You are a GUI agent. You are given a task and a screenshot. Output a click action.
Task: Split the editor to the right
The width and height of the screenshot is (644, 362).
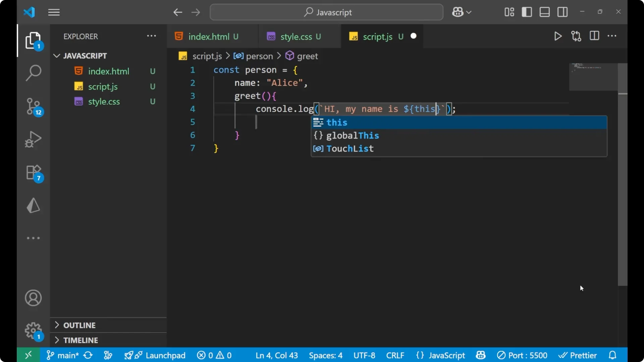click(x=594, y=36)
